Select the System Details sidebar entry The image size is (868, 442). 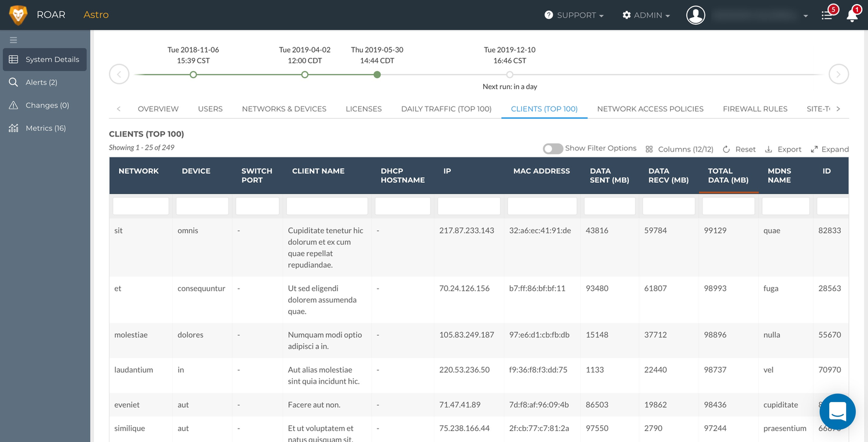coord(45,59)
